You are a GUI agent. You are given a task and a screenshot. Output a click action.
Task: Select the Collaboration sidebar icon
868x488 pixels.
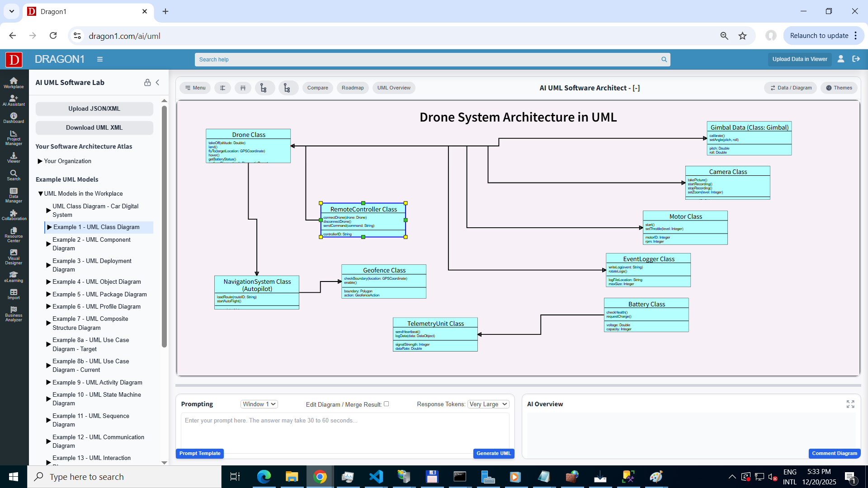14,215
